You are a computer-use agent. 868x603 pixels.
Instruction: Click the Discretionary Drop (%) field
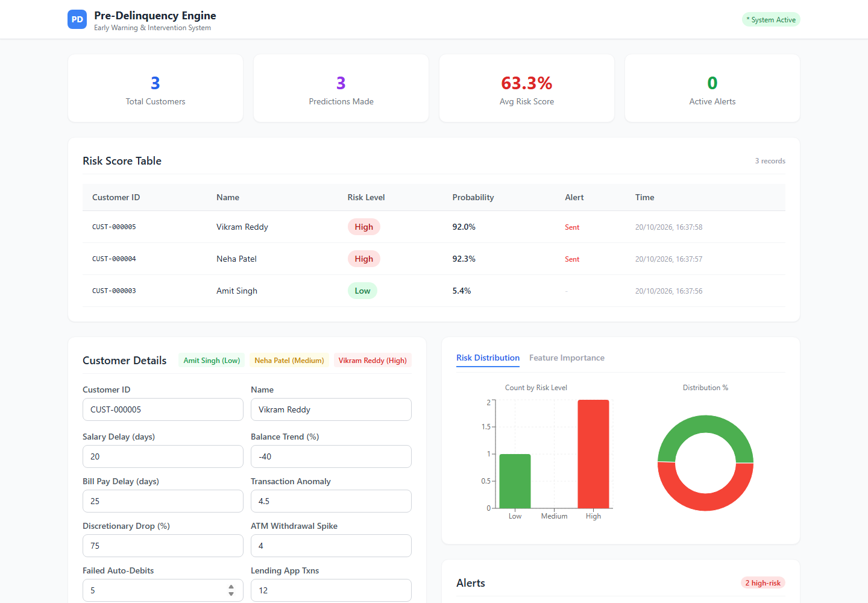point(163,546)
